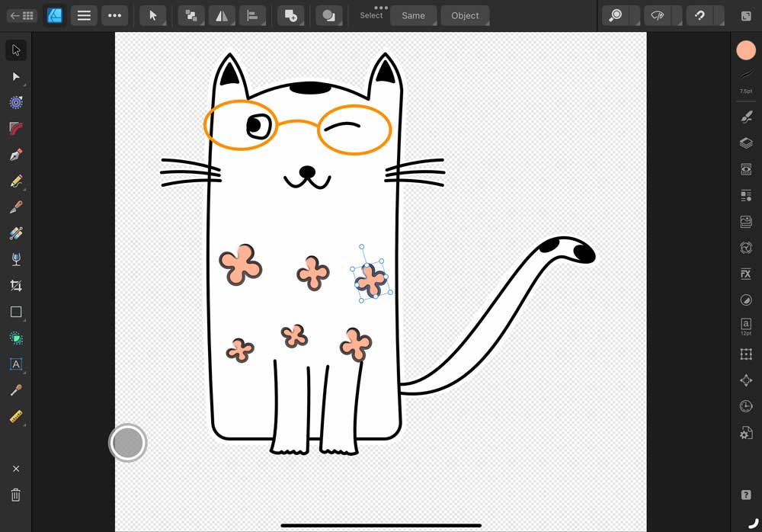Deselect with the X icon at bottom left
This screenshot has height=532, width=762.
(x=16, y=469)
